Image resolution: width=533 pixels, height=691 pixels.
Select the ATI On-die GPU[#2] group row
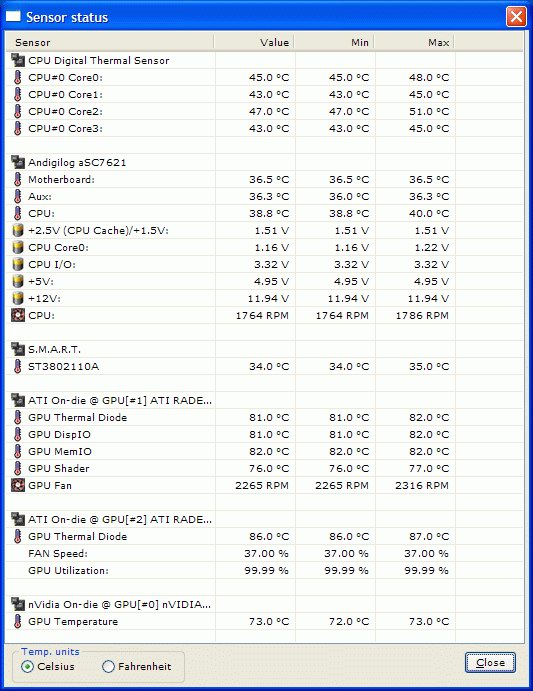[x=265, y=520]
